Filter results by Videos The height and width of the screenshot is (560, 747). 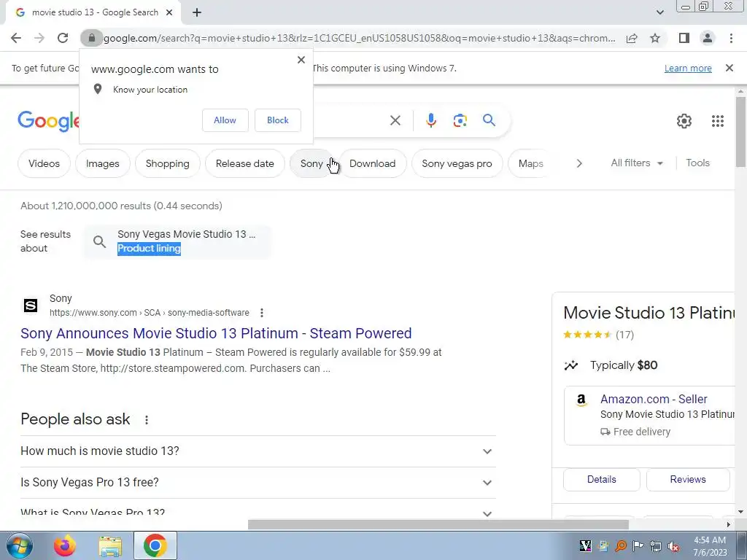44,163
